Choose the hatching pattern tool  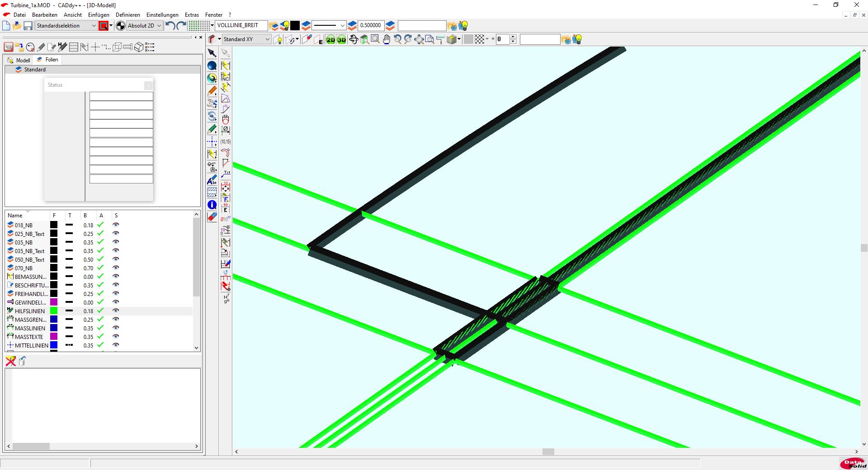click(x=212, y=193)
